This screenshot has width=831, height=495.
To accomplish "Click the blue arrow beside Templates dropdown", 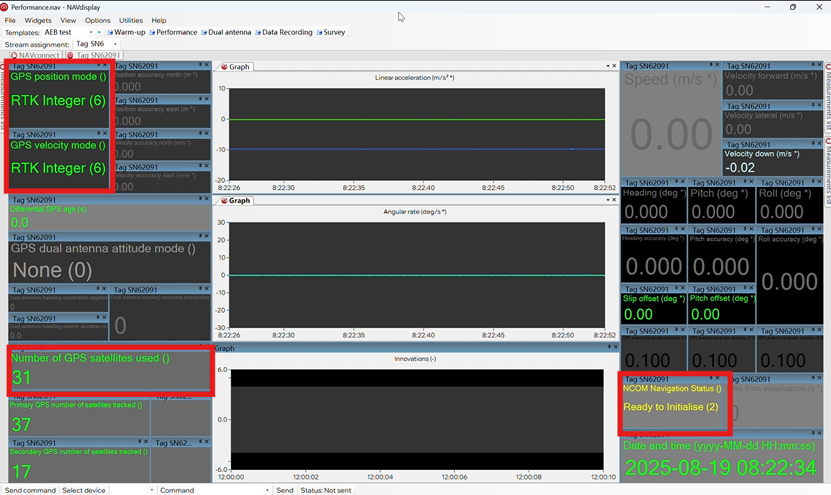I will coord(99,32).
